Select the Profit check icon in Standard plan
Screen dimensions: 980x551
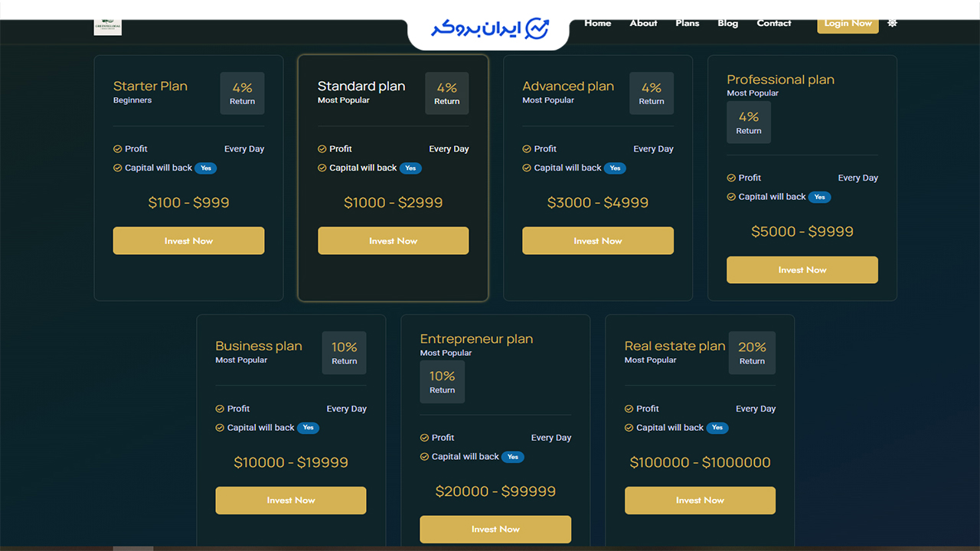pos(322,149)
